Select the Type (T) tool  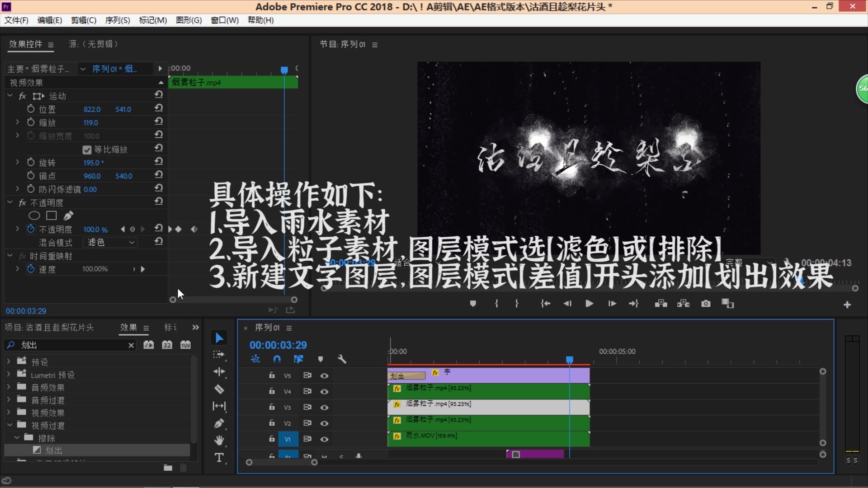point(219,458)
